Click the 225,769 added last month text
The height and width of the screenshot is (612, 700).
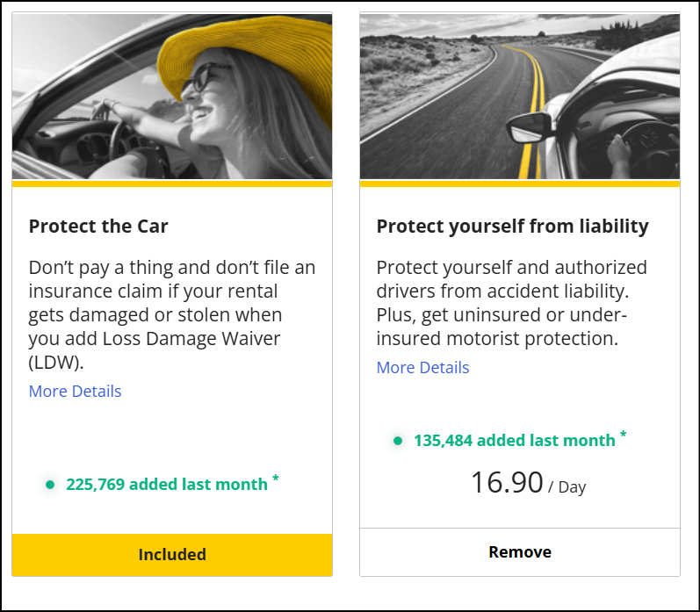pos(167,485)
